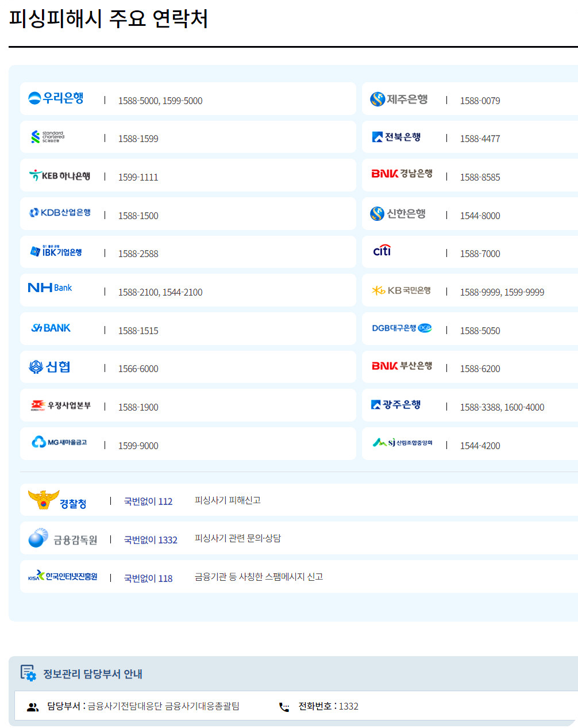Screen dimensions: 578x728
Task: Select 대구은행 number 1588-5050
Action: (480, 331)
